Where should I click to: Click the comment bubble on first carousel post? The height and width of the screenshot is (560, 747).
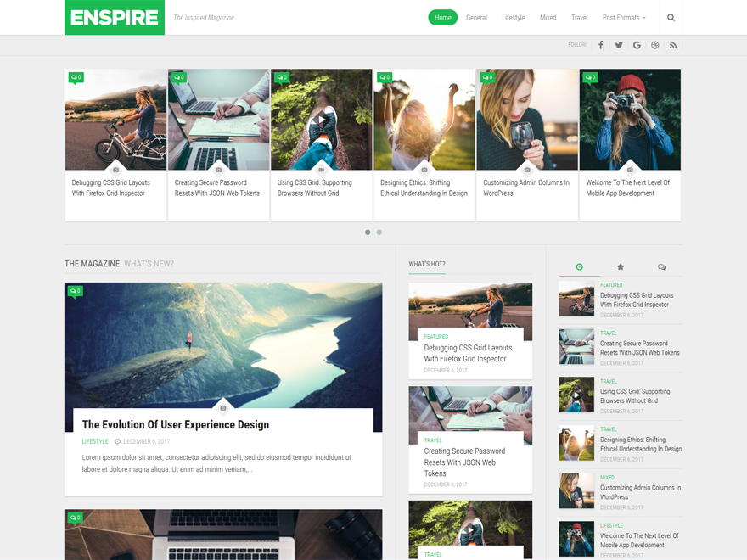click(76, 77)
